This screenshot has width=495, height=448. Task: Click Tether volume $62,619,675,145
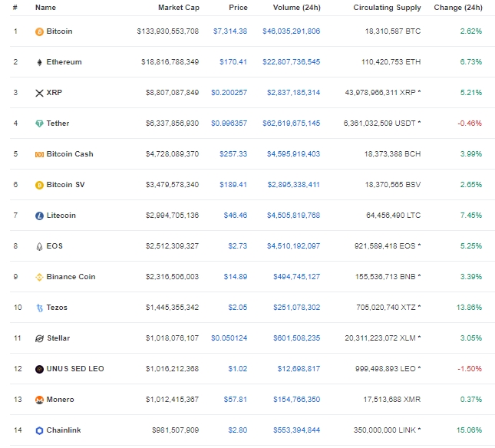[x=292, y=123]
